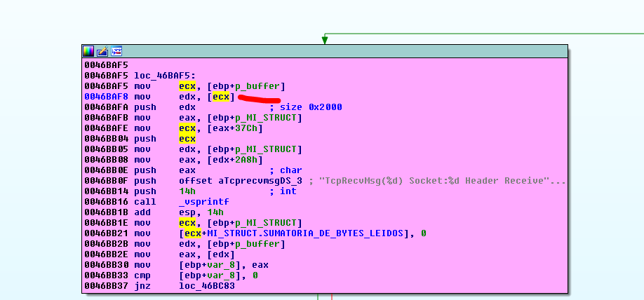Select p_buffer operand in first mov instruction
The image size is (644, 300).
[260, 86]
